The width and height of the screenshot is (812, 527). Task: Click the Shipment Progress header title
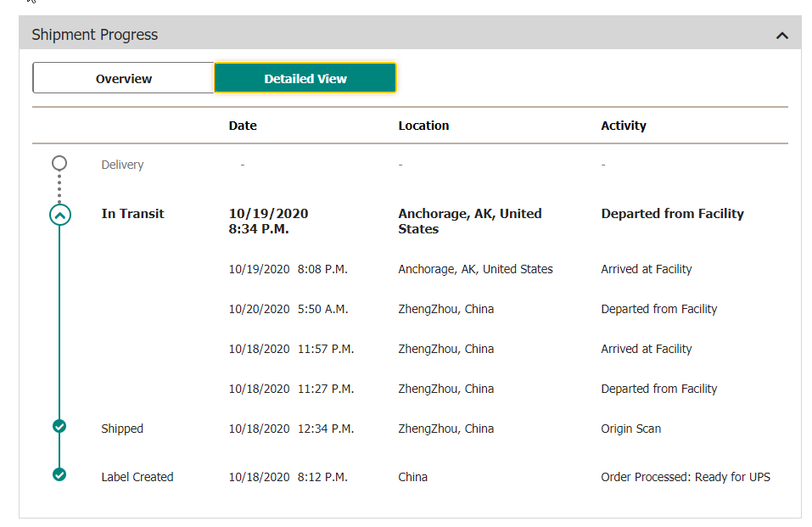point(95,35)
